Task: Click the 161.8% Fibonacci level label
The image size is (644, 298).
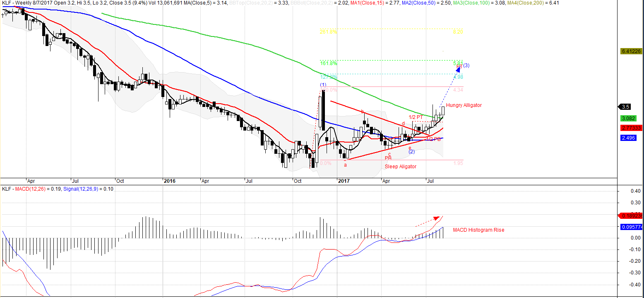Action: click(328, 63)
